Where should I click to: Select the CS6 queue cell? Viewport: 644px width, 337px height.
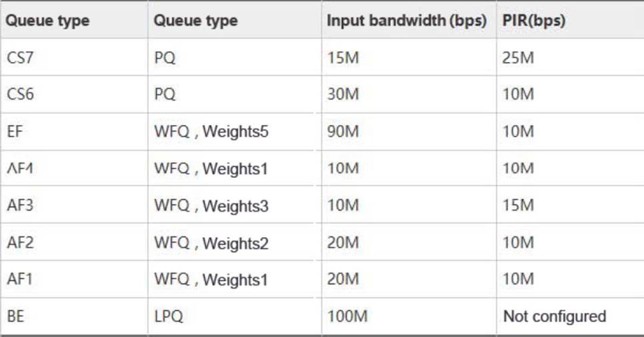tap(19, 95)
